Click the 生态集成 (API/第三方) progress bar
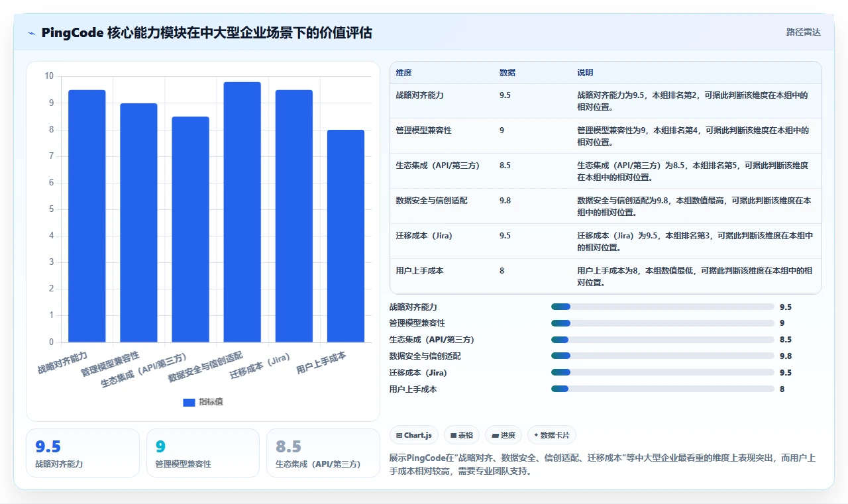 pos(662,340)
